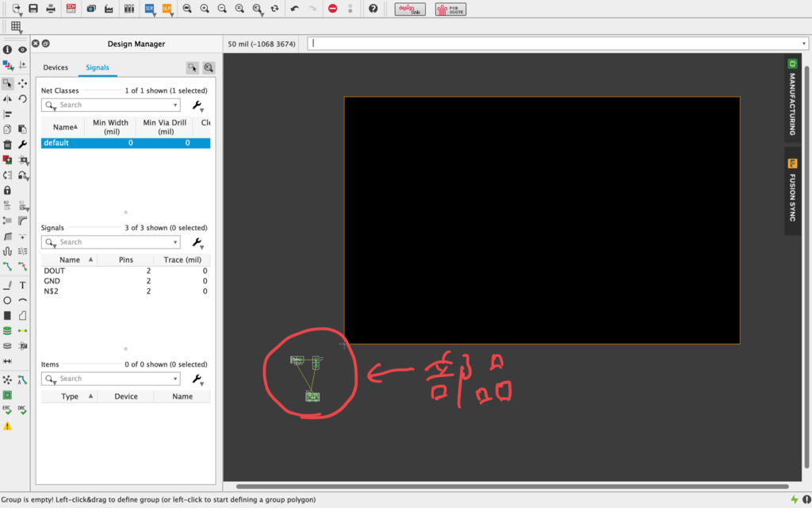
Task: Select the Via tool green stack icon
Action: tap(7, 331)
